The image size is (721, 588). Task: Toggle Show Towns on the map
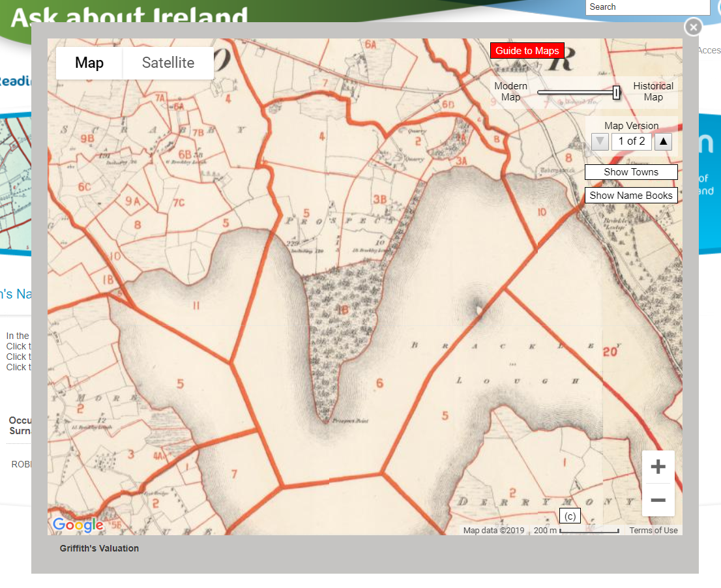630,171
